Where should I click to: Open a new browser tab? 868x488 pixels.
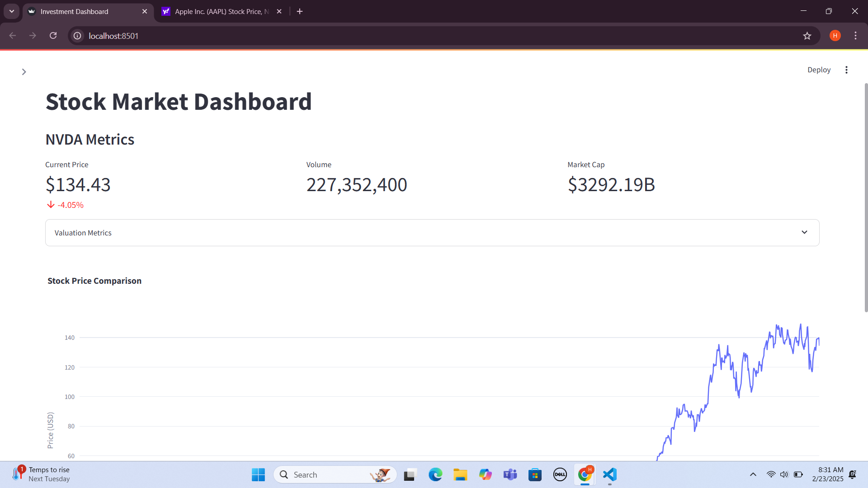pos(300,11)
